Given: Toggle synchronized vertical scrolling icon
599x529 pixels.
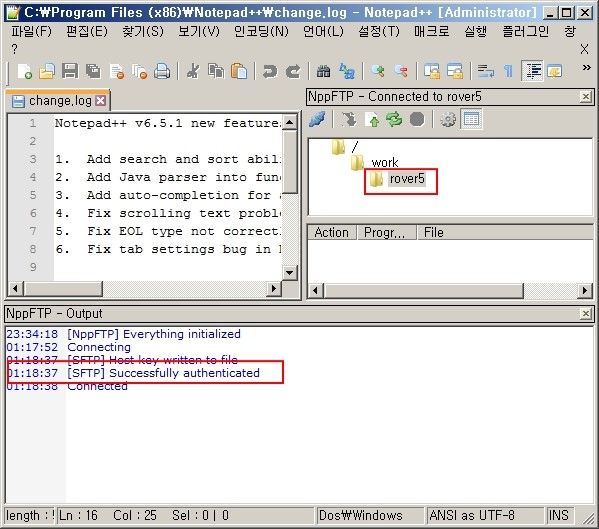Looking at the screenshot, I should click(432, 71).
